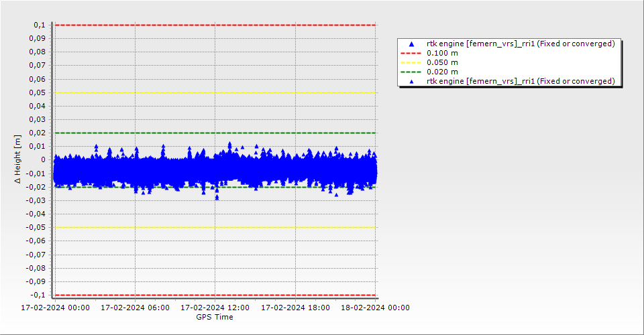The height and width of the screenshot is (335, 644).
Task: Click the red dashed line legend symbol
Action: (412, 53)
